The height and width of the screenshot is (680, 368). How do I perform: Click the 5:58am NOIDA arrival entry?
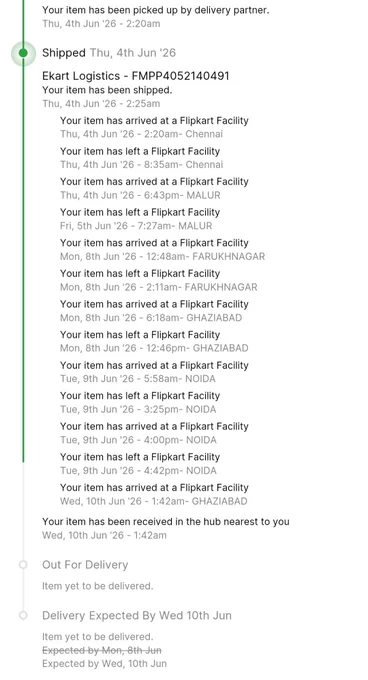[154, 372]
